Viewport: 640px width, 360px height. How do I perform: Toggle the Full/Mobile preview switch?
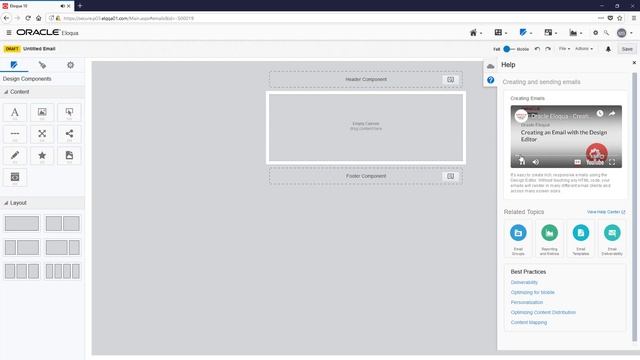pyautogui.click(x=509, y=49)
